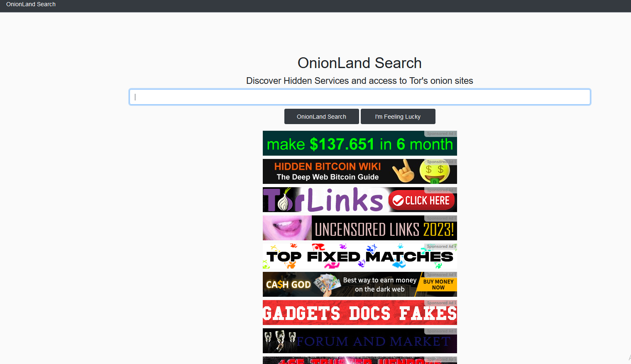Click the OnionLand Search navbar brand link
This screenshot has height=364, width=631.
[31, 4]
